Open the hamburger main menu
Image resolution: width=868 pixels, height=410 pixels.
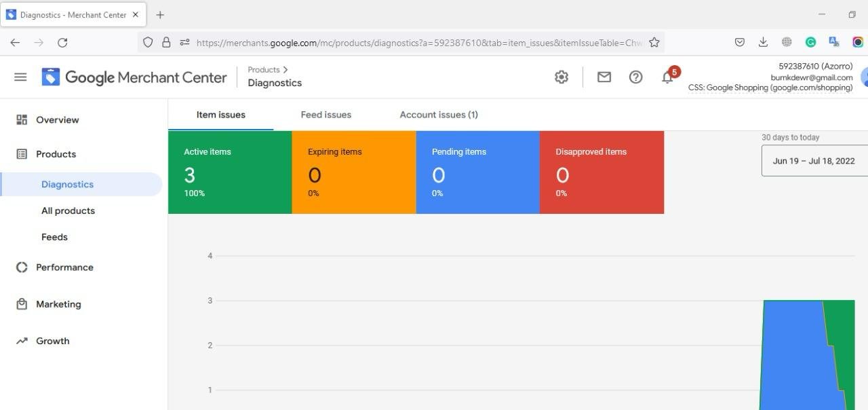point(20,77)
